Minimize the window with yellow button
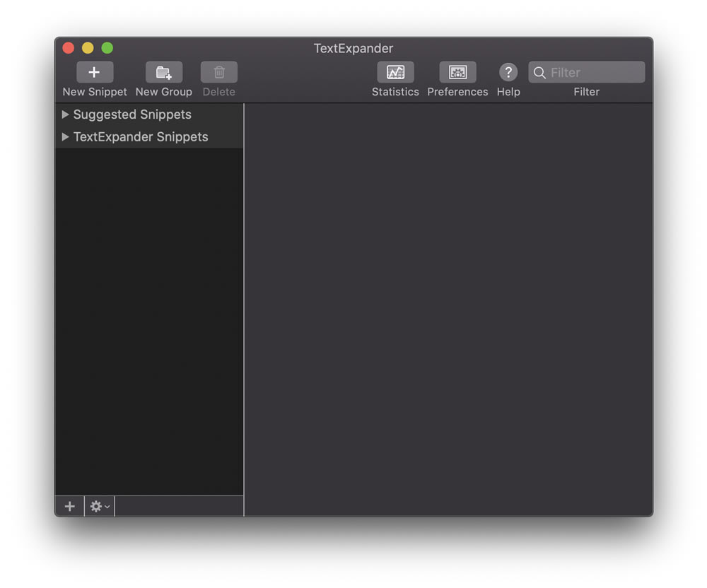Viewport: 707px width, 588px height. (x=88, y=48)
